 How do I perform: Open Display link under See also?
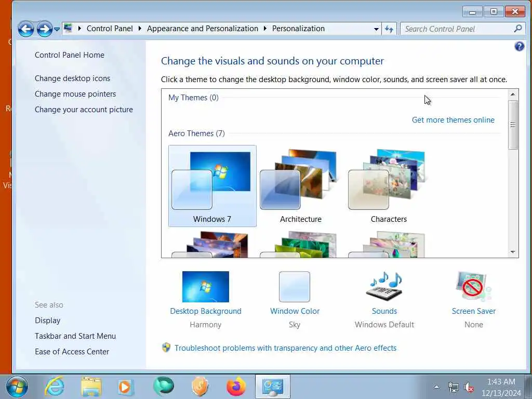click(x=47, y=321)
